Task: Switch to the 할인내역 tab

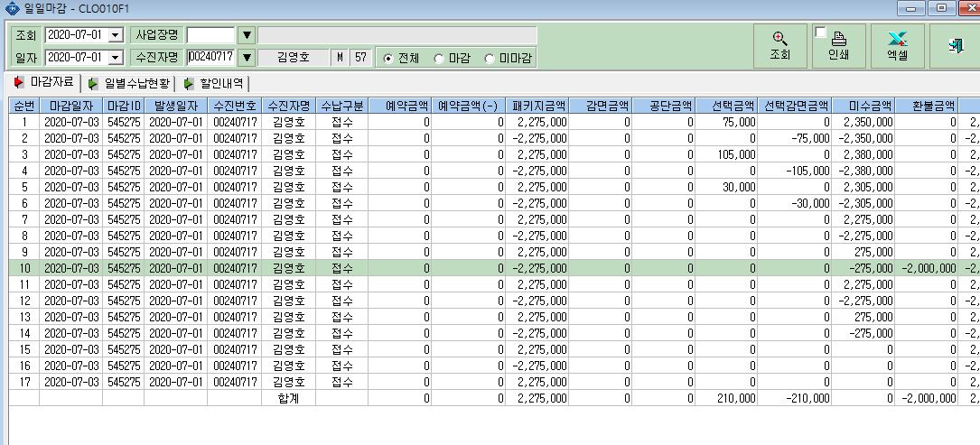Action: click(214, 83)
